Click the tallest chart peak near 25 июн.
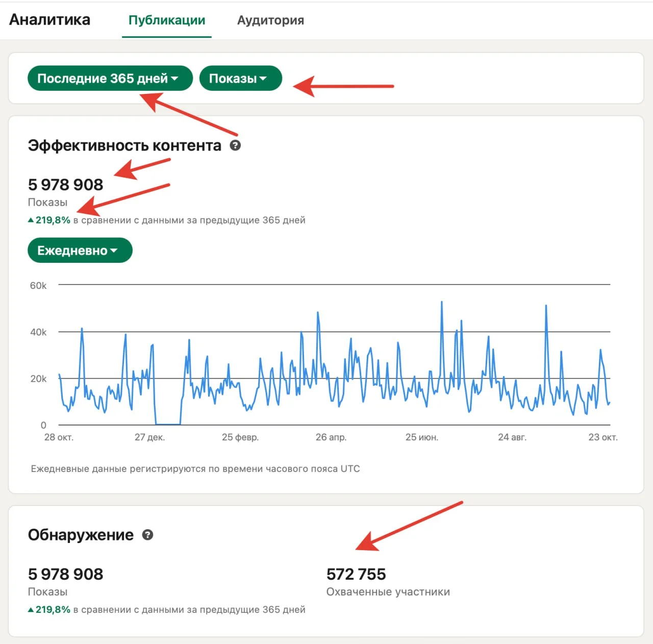This screenshot has height=644, width=653. 441,303
